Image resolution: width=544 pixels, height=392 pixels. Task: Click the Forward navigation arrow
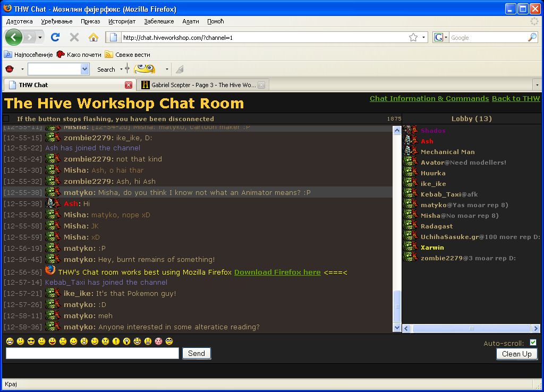[x=30, y=38]
